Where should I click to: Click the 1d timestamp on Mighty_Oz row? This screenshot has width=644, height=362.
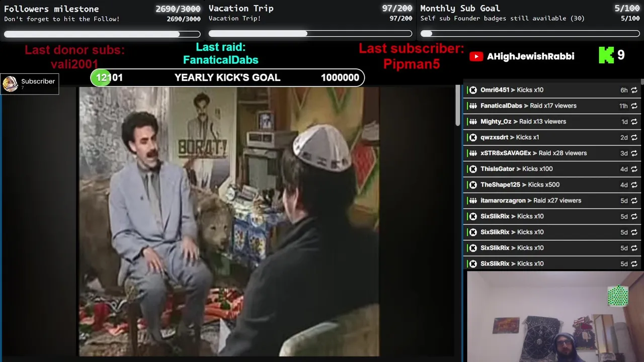(x=624, y=122)
